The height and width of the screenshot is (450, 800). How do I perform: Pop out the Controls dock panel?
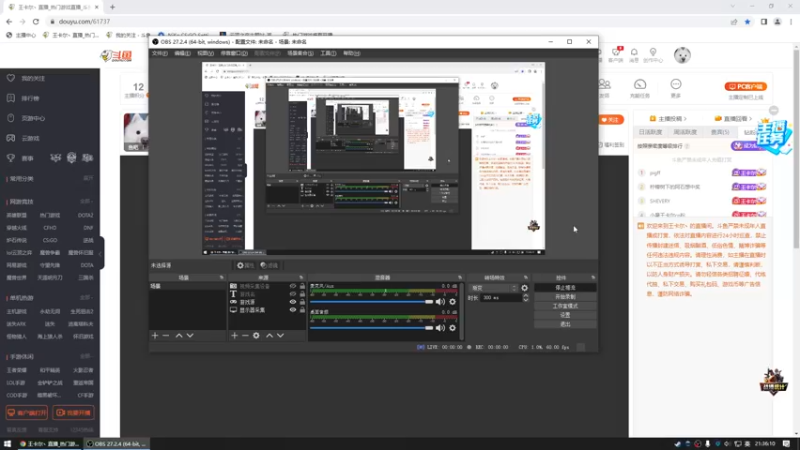click(593, 278)
